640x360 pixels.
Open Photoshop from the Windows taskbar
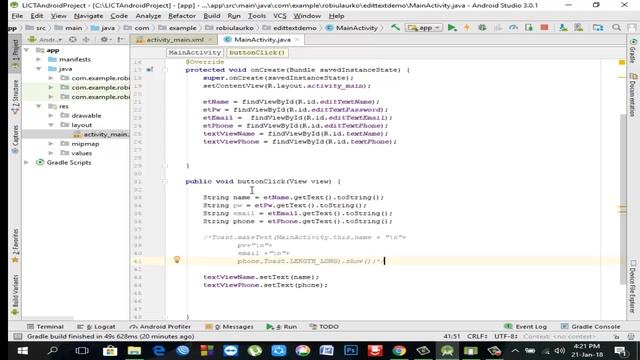[351, 351]
